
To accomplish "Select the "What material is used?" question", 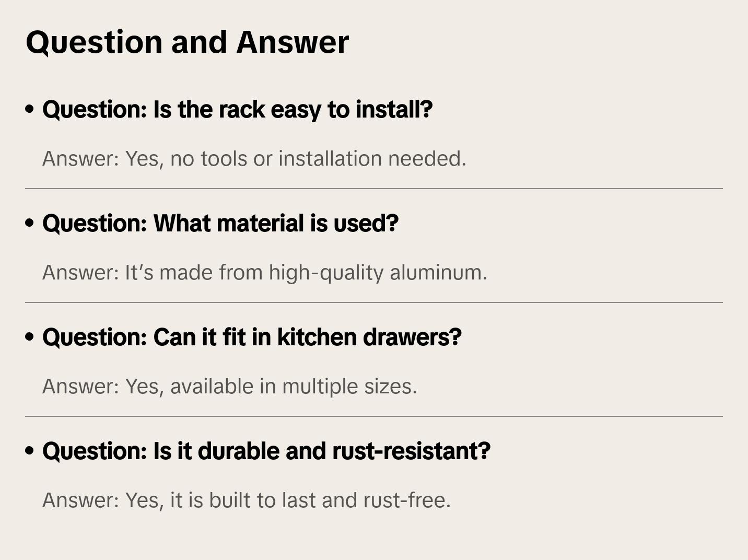I will click(220, 224).
